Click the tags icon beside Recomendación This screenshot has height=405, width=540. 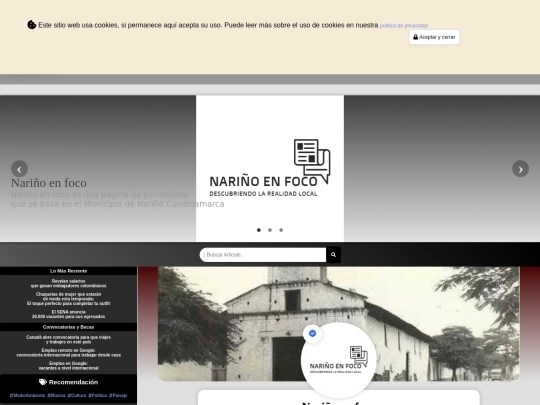(43, 382)
